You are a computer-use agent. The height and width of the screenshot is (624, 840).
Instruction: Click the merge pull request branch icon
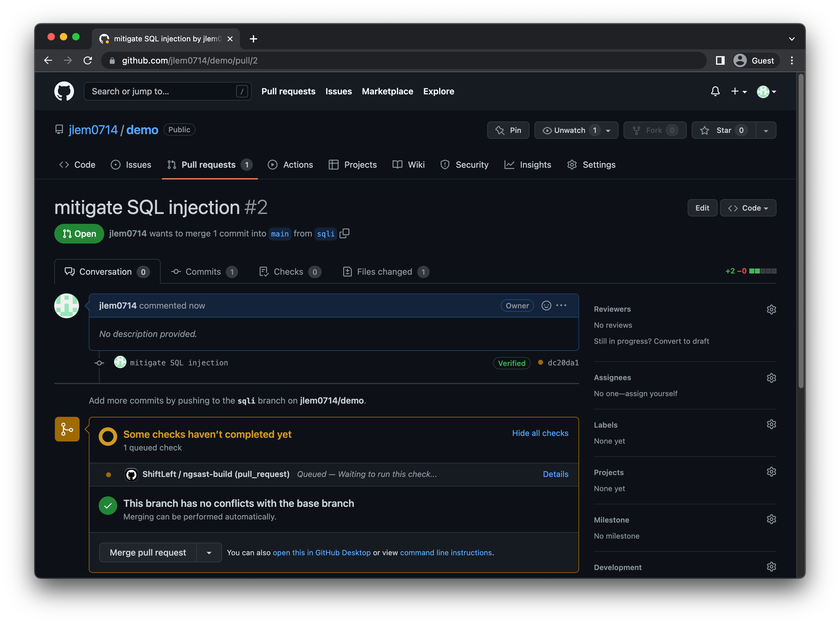click(x=67, y=429)
